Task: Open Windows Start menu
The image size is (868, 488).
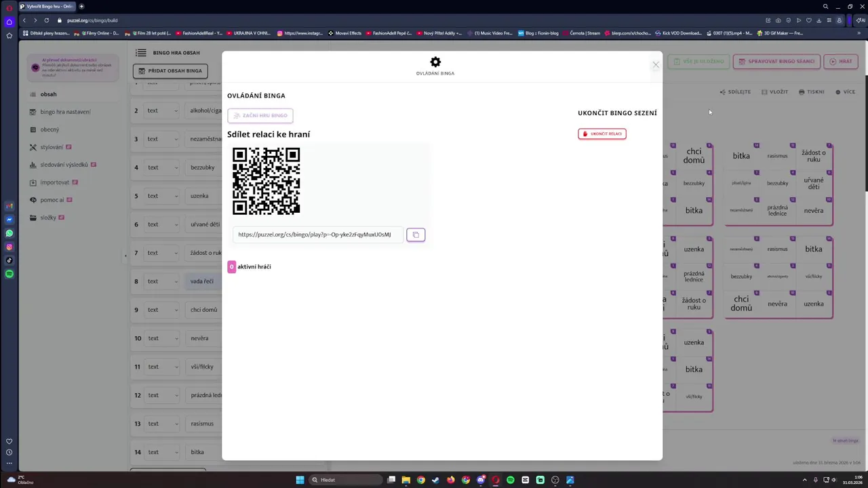Action: click(300, 480)
